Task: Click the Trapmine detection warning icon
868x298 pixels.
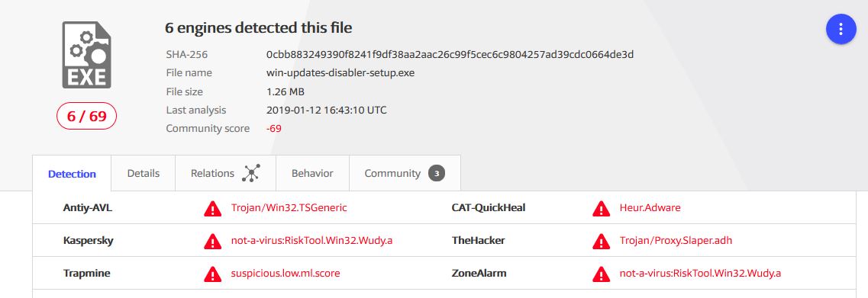Action: point(212,274)
